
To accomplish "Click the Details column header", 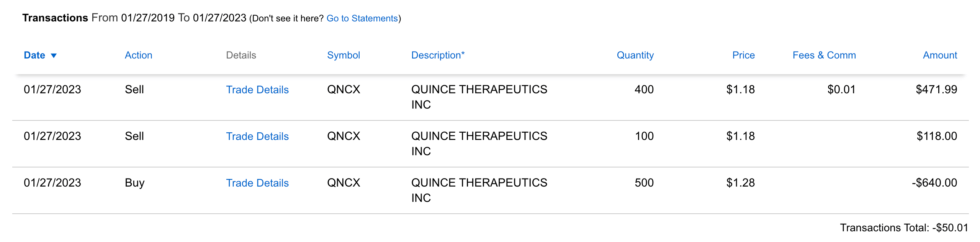I will [241, 55].
